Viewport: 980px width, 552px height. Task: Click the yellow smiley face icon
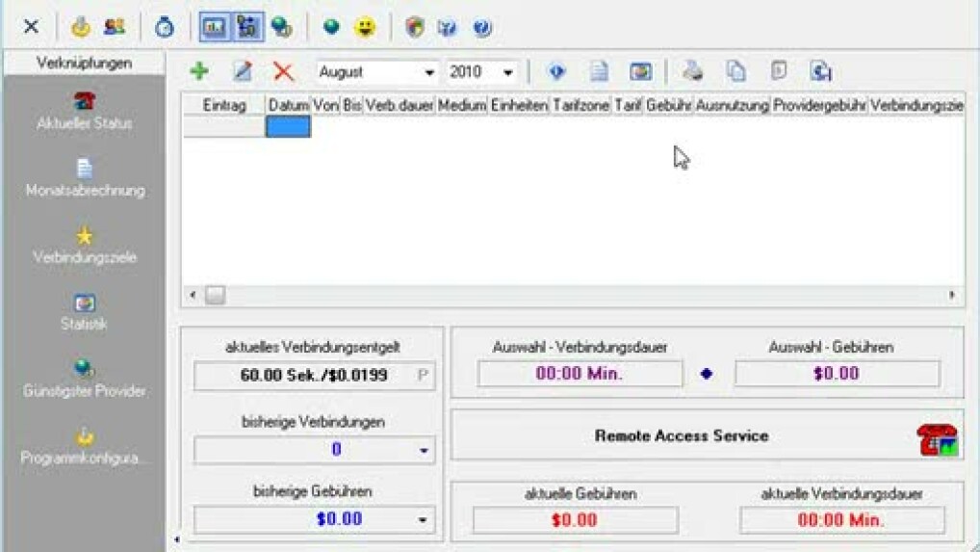tap(365, 27)
